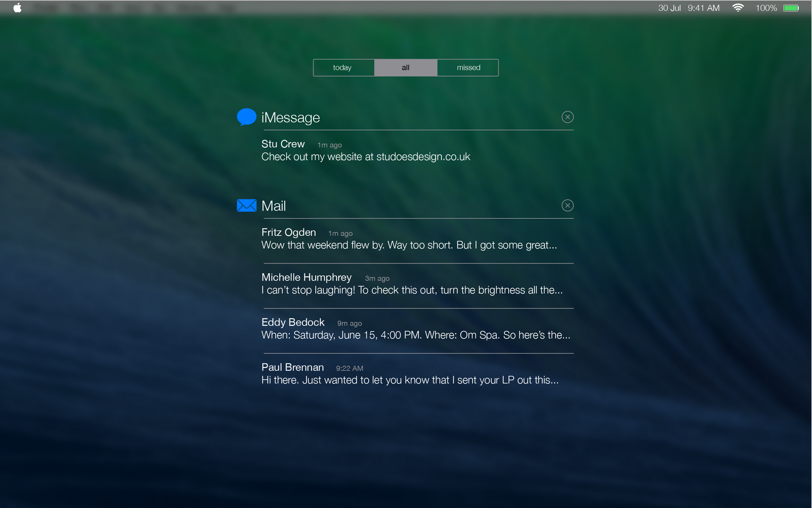Image resolution: width=812 pixels, height=508 pixels.
Task: Click the weekend flew by preview text
Action: click(409, 246)
